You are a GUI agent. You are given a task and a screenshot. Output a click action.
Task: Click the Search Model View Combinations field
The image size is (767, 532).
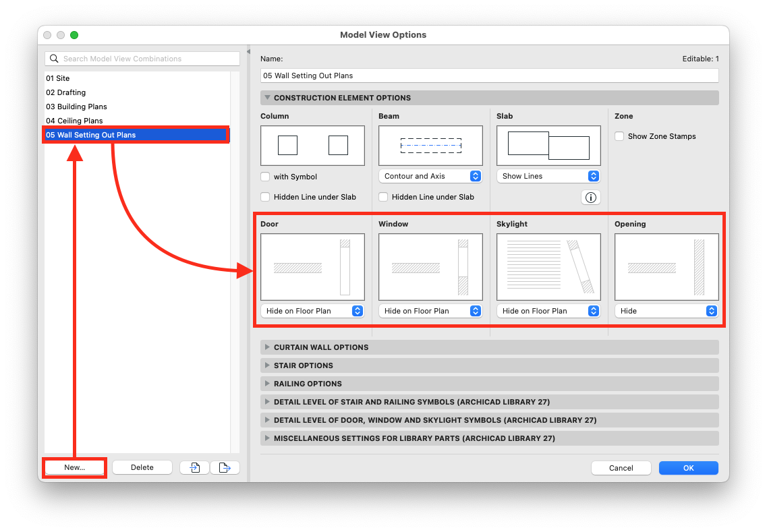(142, 59)
